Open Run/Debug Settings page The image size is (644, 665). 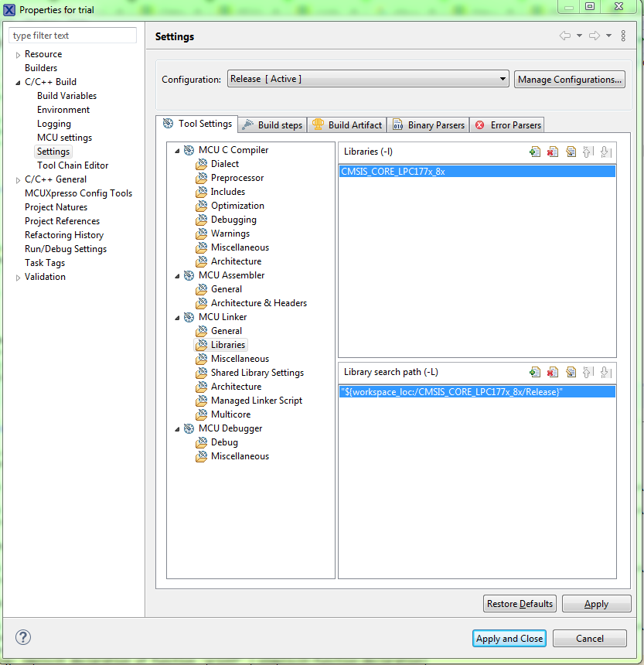coord(66,249)
